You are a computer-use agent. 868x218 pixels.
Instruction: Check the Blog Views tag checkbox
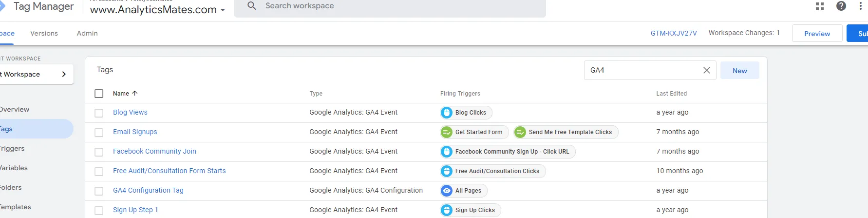(x=99, y=113)
